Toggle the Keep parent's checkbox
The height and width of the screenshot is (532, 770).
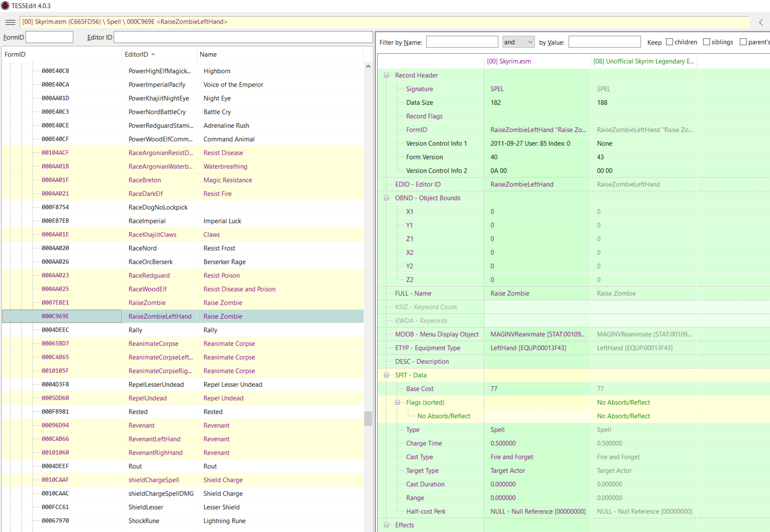743,42
